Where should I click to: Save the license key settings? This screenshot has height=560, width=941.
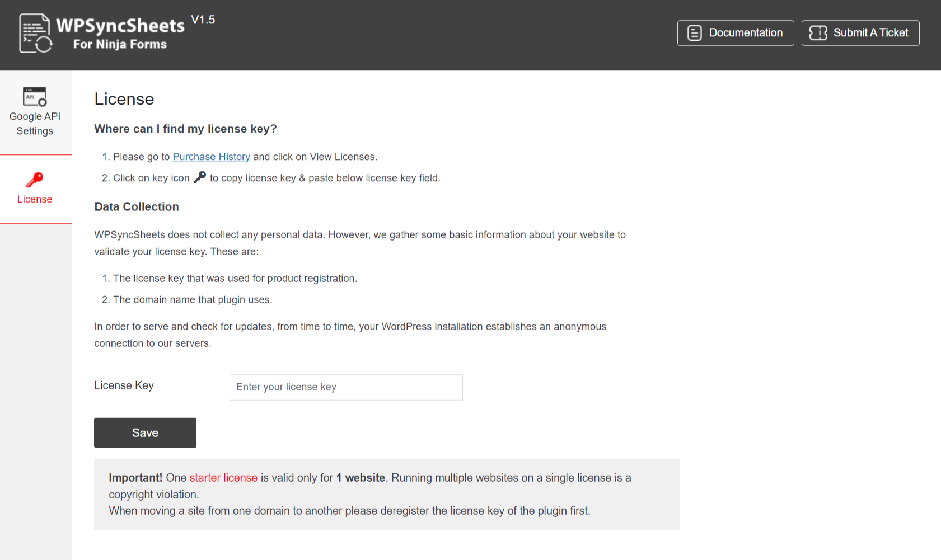point(145,433)
